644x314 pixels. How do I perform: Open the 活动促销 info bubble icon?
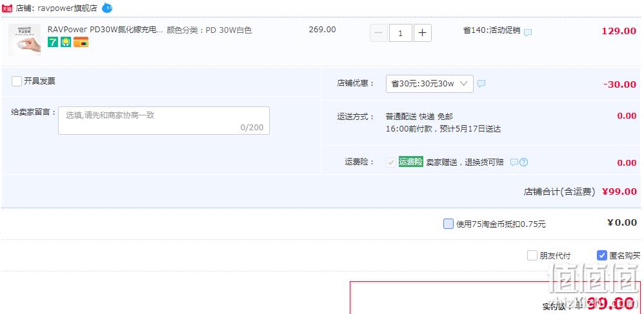point(528,32)
